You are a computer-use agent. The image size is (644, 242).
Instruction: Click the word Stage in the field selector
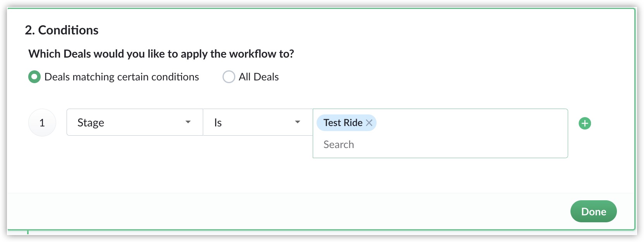(91, 123)
